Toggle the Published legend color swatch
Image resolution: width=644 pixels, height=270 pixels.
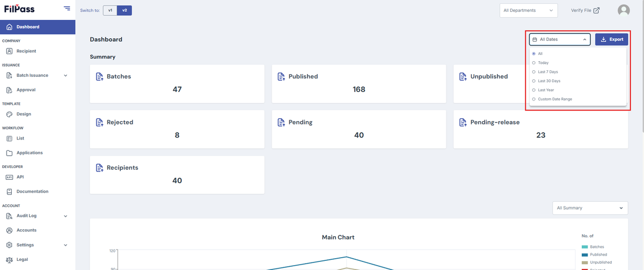coord(584,254)
